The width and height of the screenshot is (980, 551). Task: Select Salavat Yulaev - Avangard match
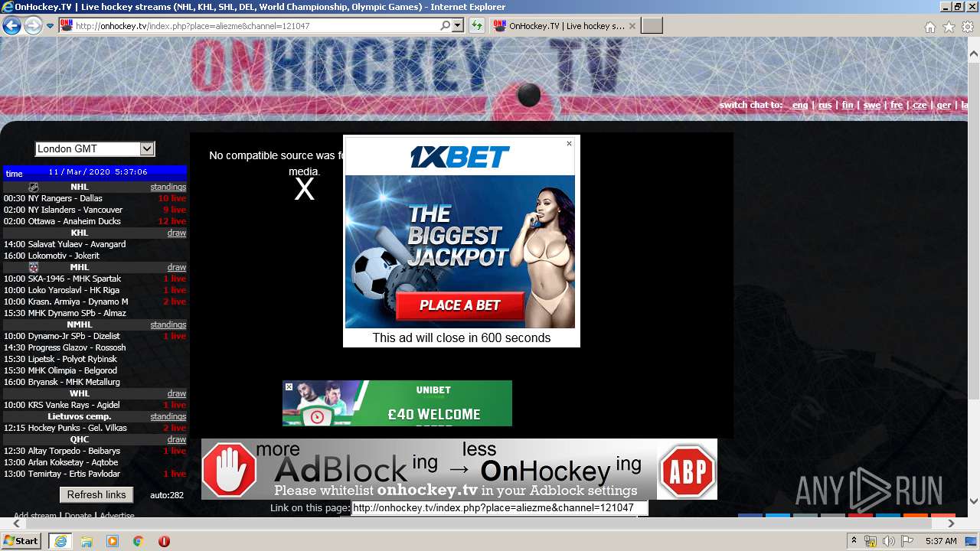77,244
